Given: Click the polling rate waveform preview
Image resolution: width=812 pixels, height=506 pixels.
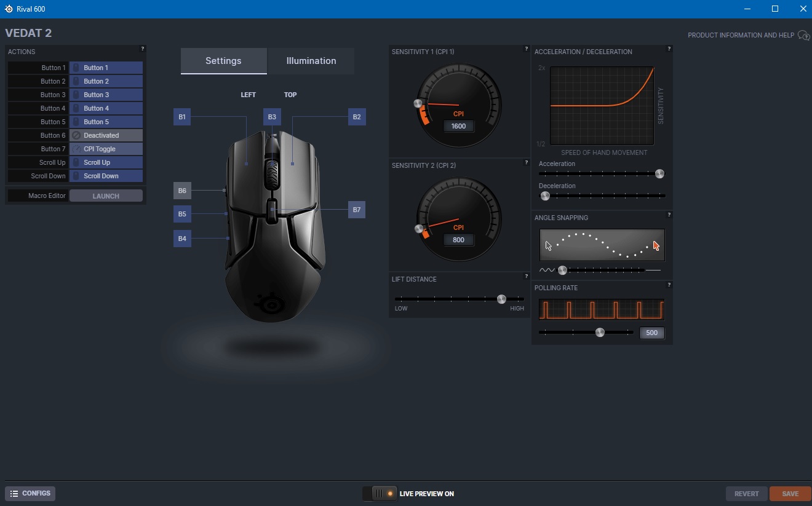Looking at the screenshot, I should 602,309.
